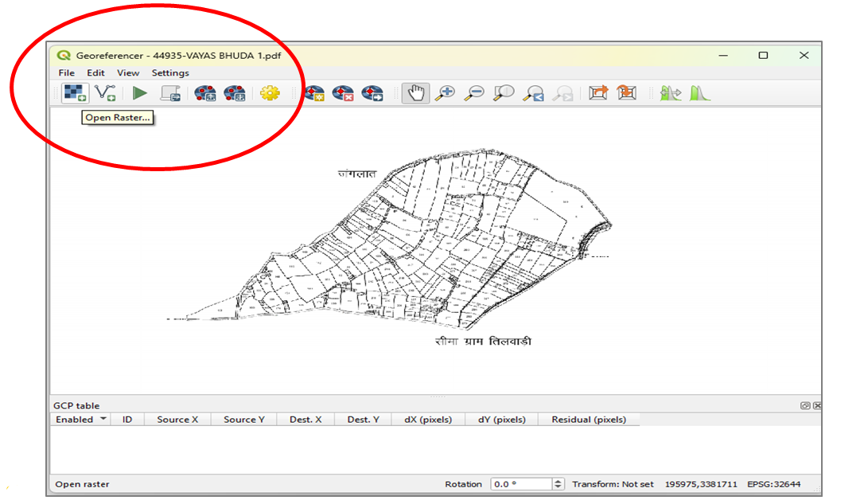The width and height of the screenshot is (868, 504).
Task: Start georeferencing with the green play icon
Action: [140, 93]
